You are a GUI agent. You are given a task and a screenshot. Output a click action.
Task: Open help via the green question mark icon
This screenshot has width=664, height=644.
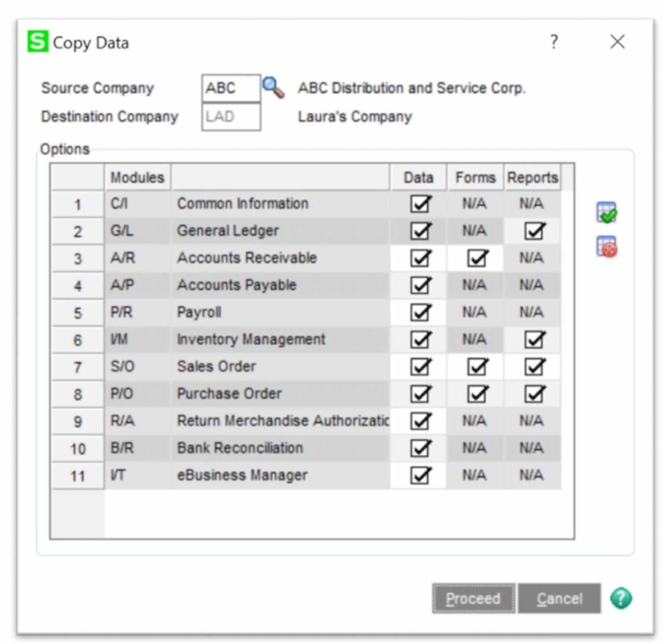point(621,599)
